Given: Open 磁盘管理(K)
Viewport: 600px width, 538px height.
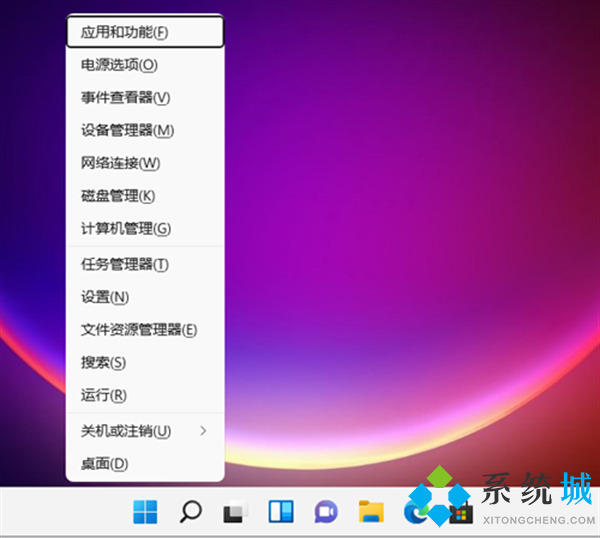Looking at the screenshot, I should 145,196.
